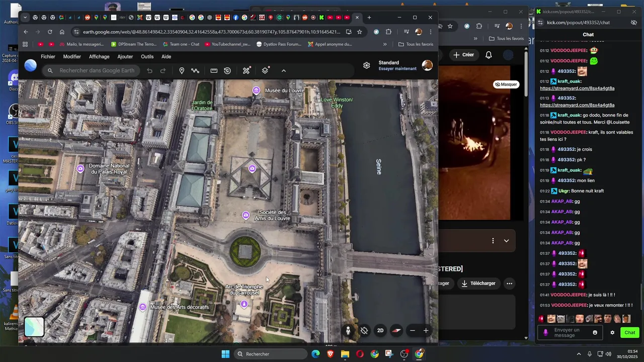The height and width of the screenshot is (362, 644).
Task: Select the draw path or polygon tool
Action: coord(195,71)
